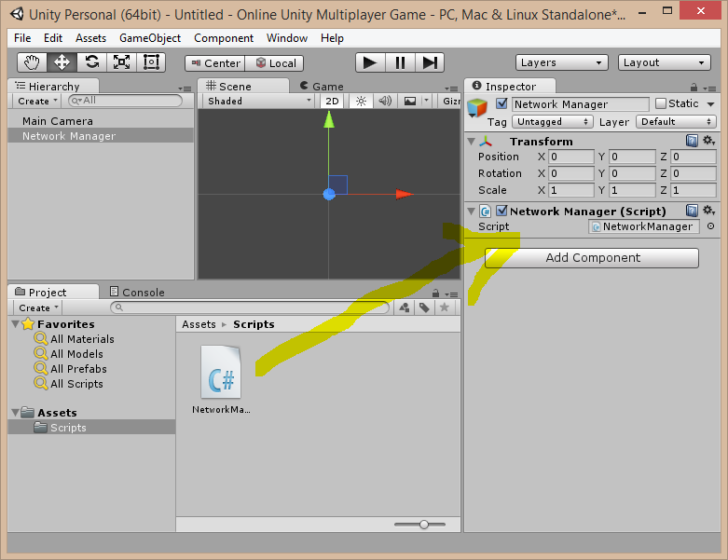
Task: Open Network Manager script help icon
Action: tap(692, 211)
